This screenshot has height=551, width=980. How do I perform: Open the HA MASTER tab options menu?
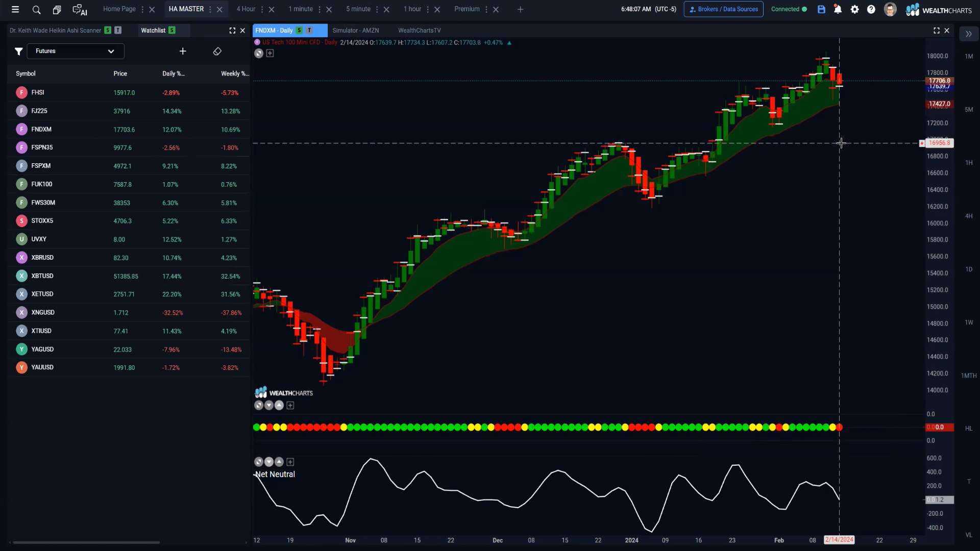click(x=210, y=9)
